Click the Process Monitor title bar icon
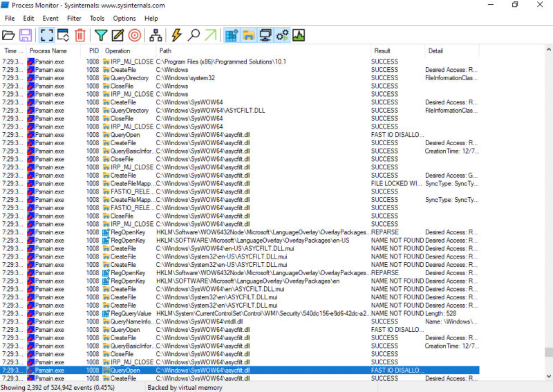553x392 pixels. [x=5, y=5]
